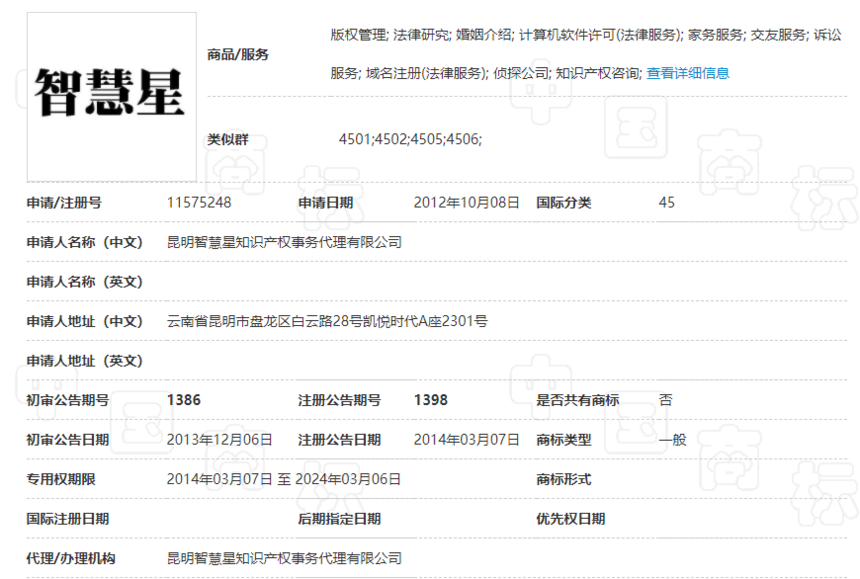This screenshot has width=860, height=579.
Task: Select the 申请/注册号 label
Action: (x=64, y=203)
